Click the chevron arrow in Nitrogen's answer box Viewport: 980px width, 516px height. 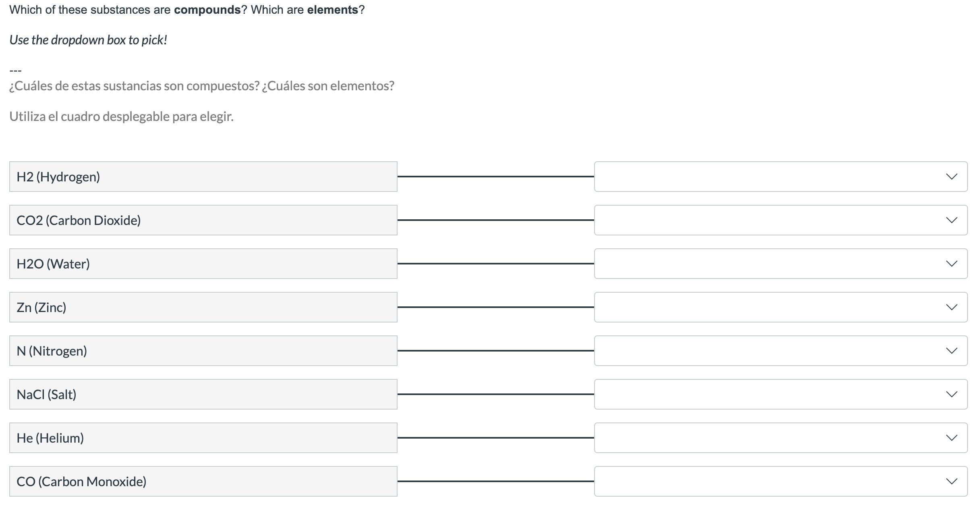coord(951,351)
